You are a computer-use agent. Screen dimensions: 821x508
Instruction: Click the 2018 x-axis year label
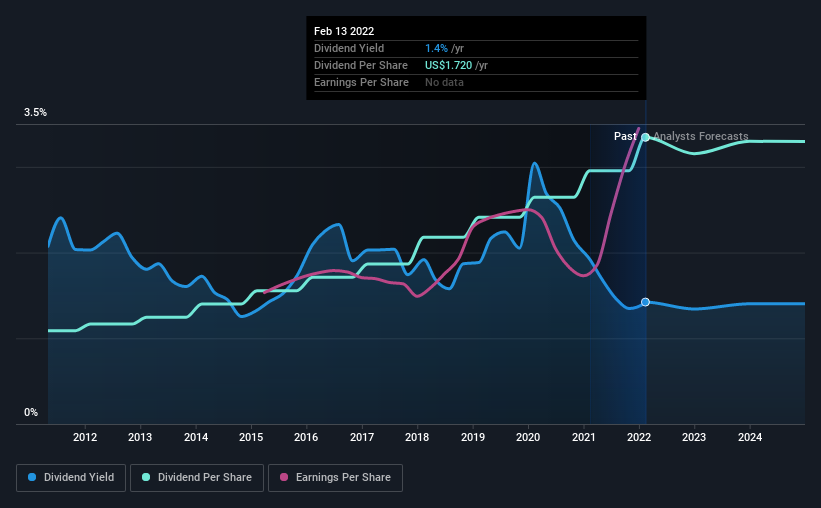coord(417,437)
